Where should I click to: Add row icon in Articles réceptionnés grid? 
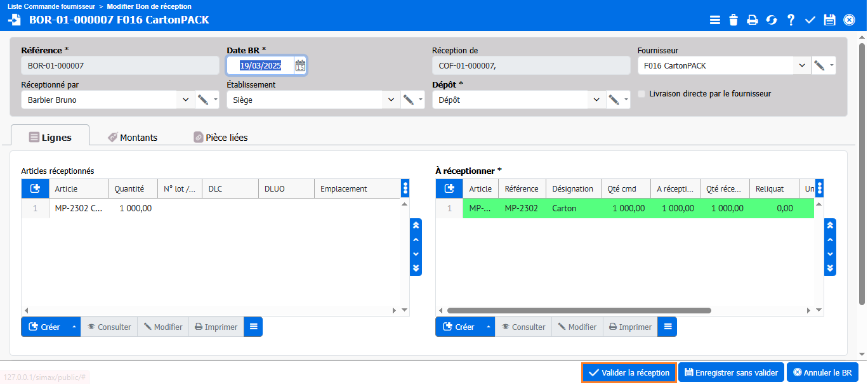coord(35,188)
